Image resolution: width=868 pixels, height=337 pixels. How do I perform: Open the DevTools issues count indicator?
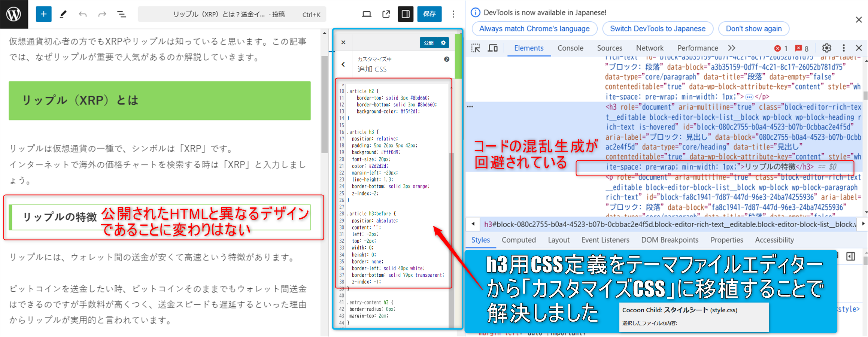[802, 48]
